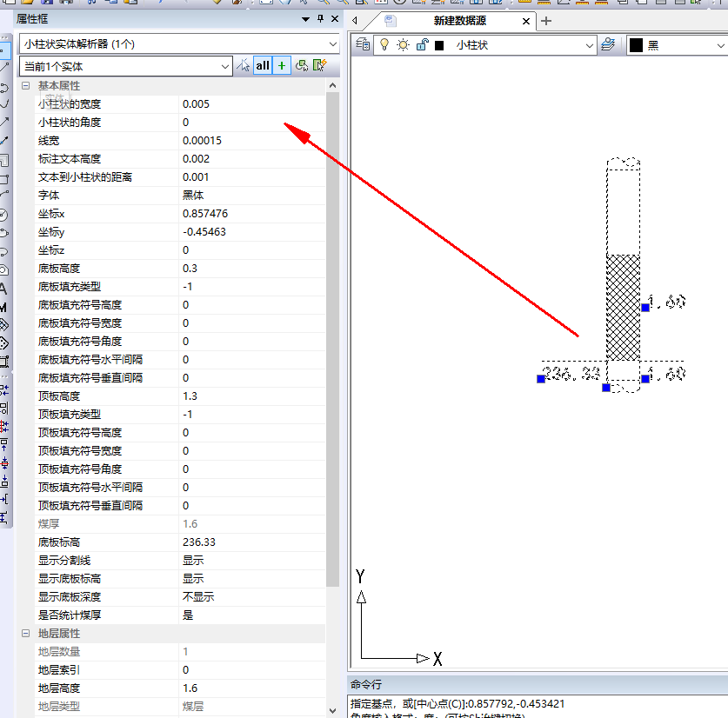Change the 显示底板深度 value 不显示
Screen dimensions: 728x718
[252, 597]
